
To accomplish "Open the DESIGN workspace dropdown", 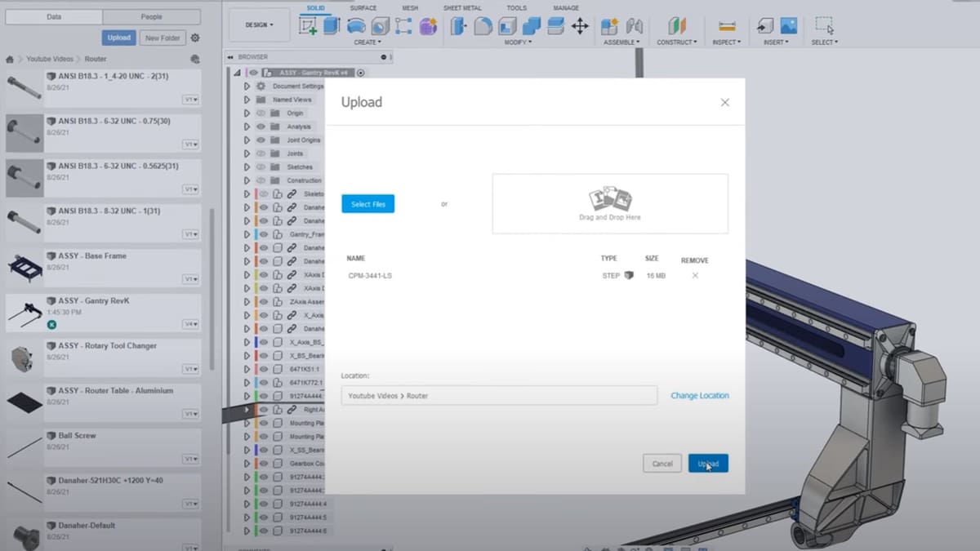I will 260,25.
